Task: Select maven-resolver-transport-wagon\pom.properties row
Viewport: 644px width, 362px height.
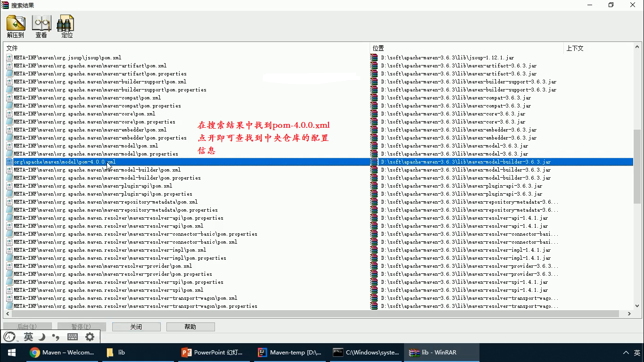Action: pos(319,306)
